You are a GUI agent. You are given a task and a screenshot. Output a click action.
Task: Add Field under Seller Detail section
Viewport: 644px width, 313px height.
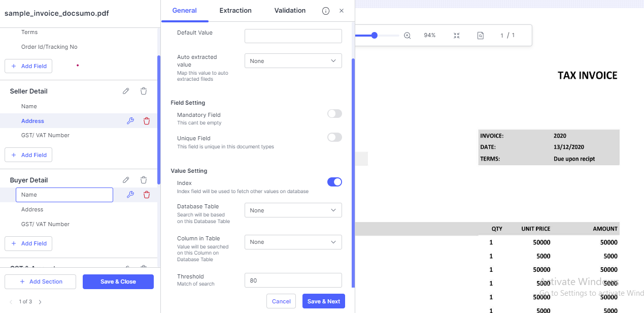click(x=28, y=155)
